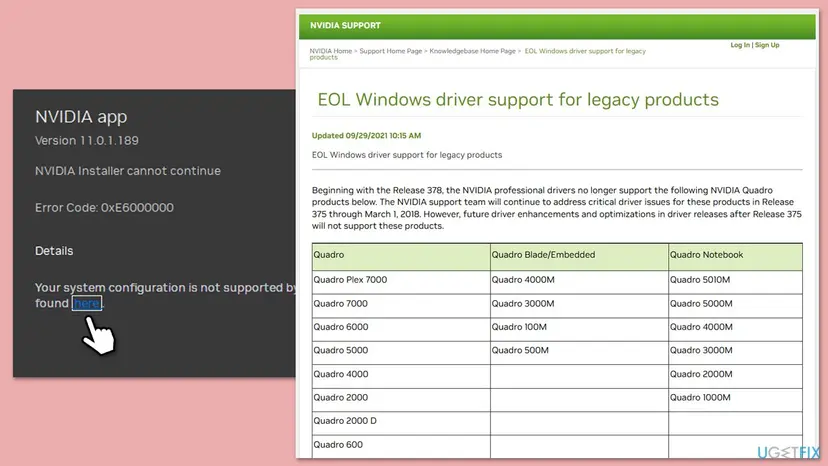Viewport: 828px width, 466px height.
Task: Click the 'here' link in NVIDIA app
Action: 87,303
